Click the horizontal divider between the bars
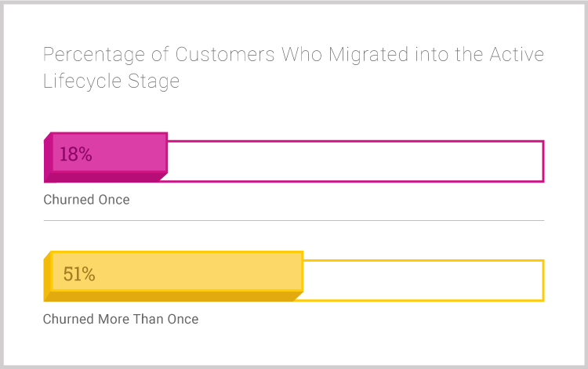588x369 pixels. [294, 221]
